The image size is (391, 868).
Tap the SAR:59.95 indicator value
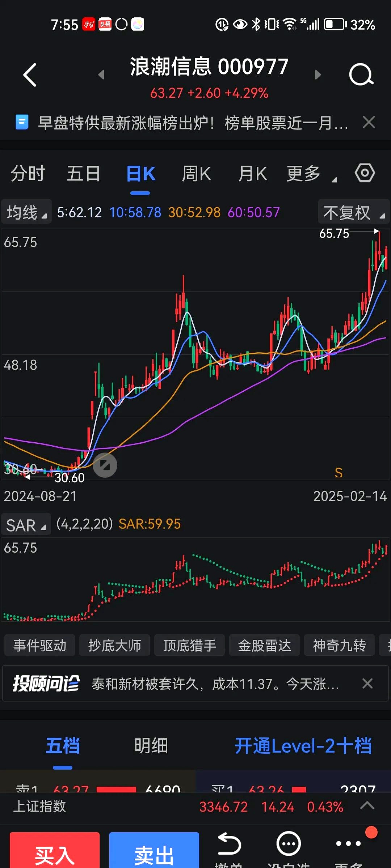coord(150,524)
